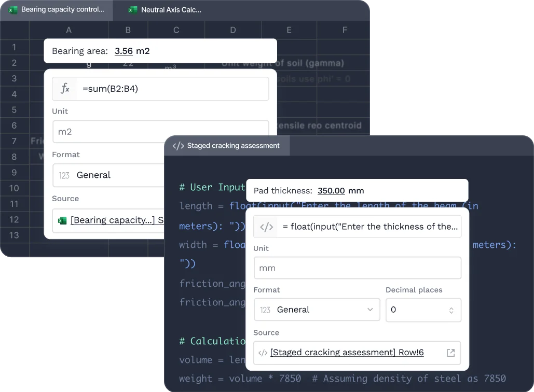Viewport: 534px width, 392px height.
Task: Click the Excel icon on Bearing capacity tab
Action: (x=13, y=10)
